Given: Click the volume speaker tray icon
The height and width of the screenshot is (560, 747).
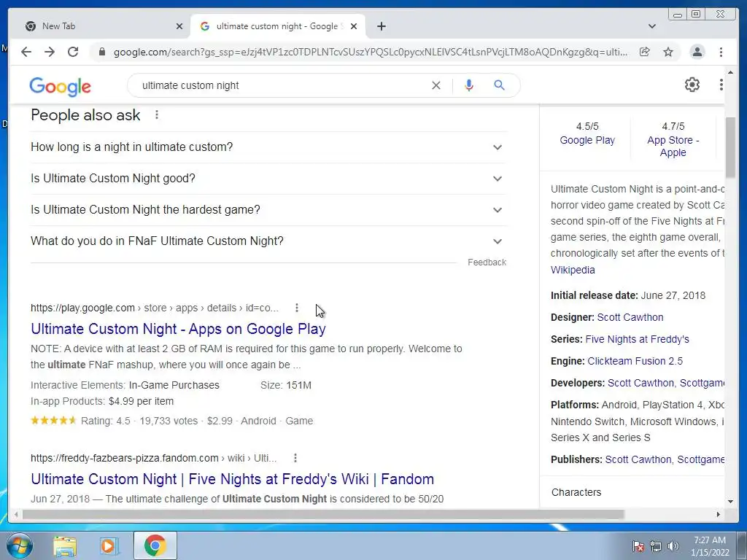Looking at the screenshot, I should (x=673, y=546).
